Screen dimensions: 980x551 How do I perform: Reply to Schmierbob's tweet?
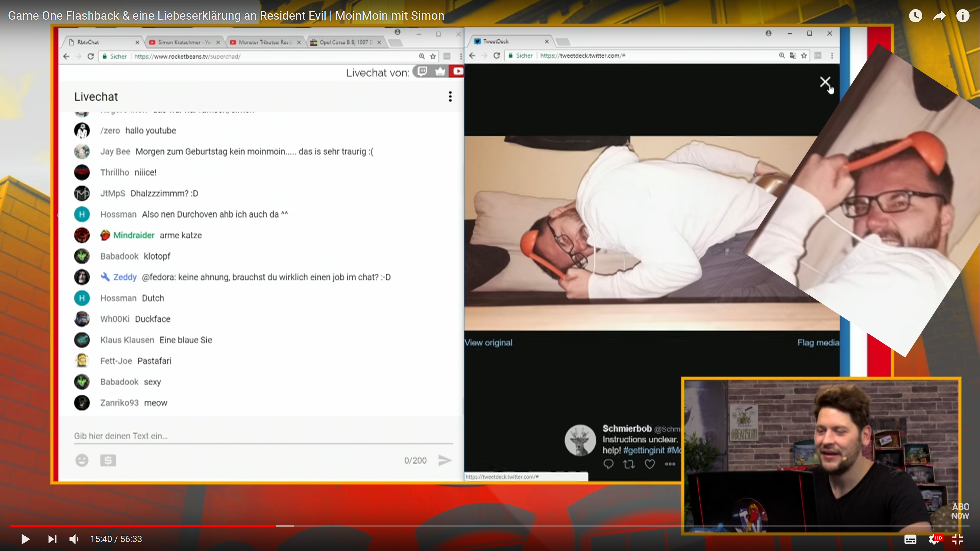[608, 464]
